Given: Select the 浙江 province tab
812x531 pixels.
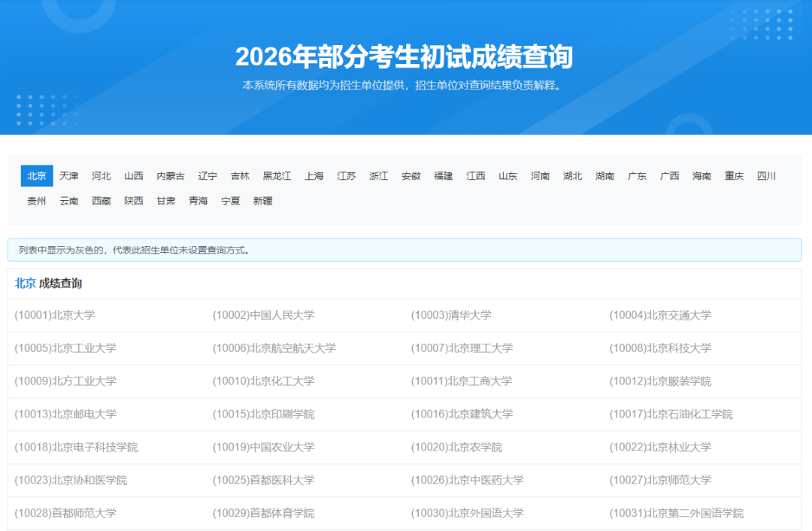Looking at the screenshot, I should tap(379, 175).
